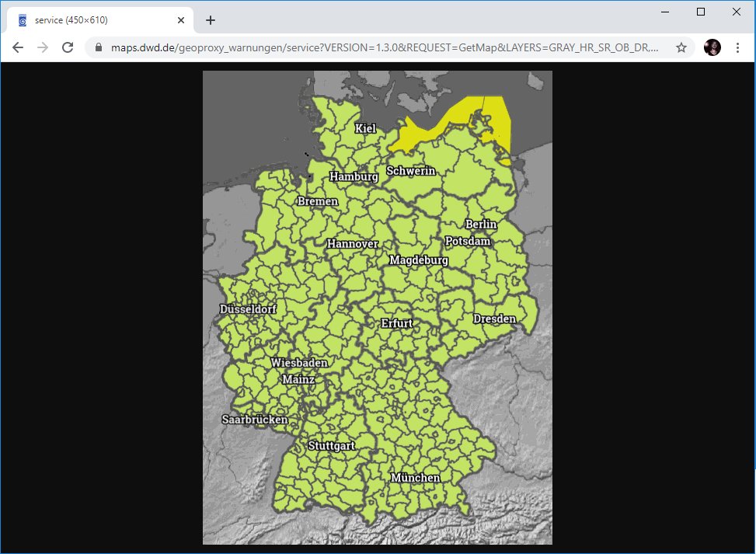The height and width of the screenshot is (554, 756).
Task: Click the Erfurt label on the map
Action: pyautogui.click(x=397, y=323)
